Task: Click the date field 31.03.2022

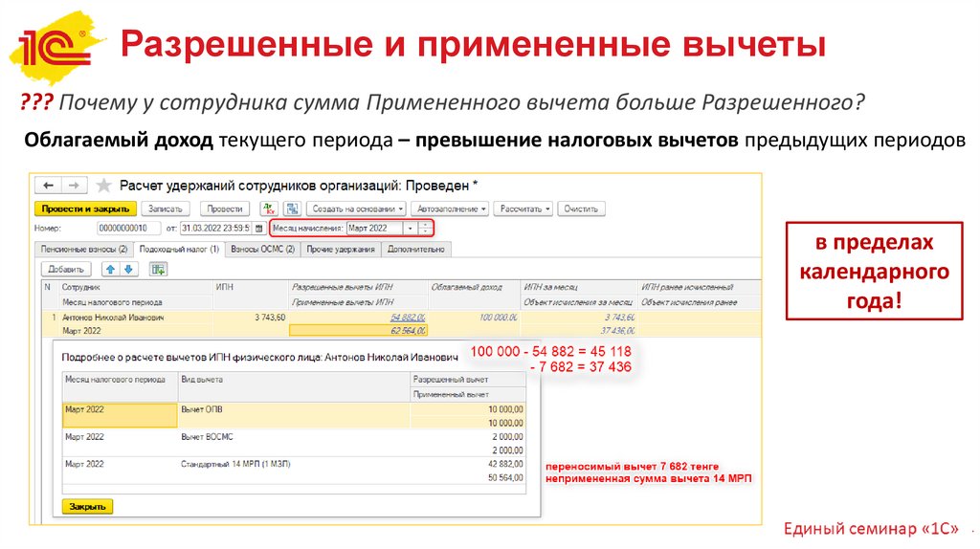Action: (x=216, y=229)
